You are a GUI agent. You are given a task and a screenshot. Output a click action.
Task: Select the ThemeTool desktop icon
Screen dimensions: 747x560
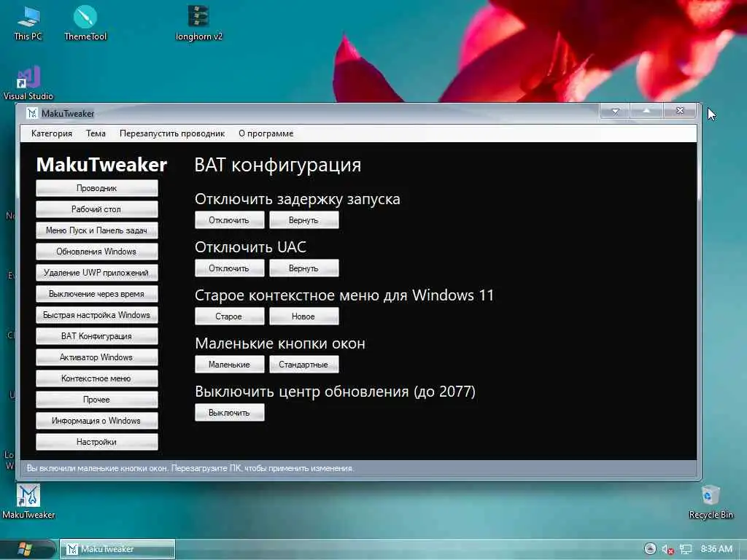pyautogui.click(x=85, y=23)
